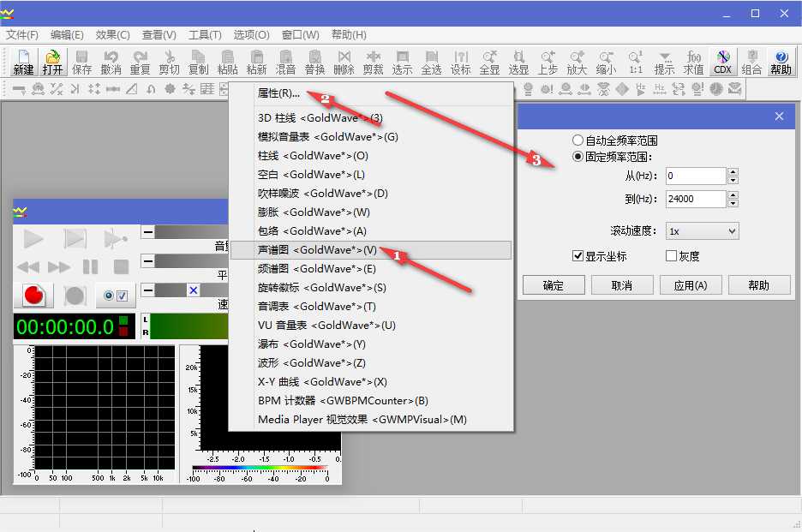Click the 选显 (View Selection) icon

click(519, 62)
